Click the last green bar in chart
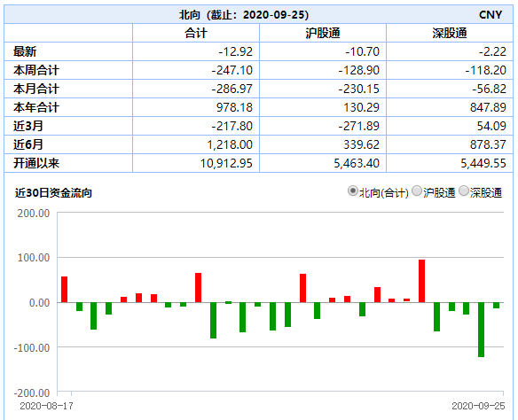The image size is (518, 420). [x=496, y=306]
